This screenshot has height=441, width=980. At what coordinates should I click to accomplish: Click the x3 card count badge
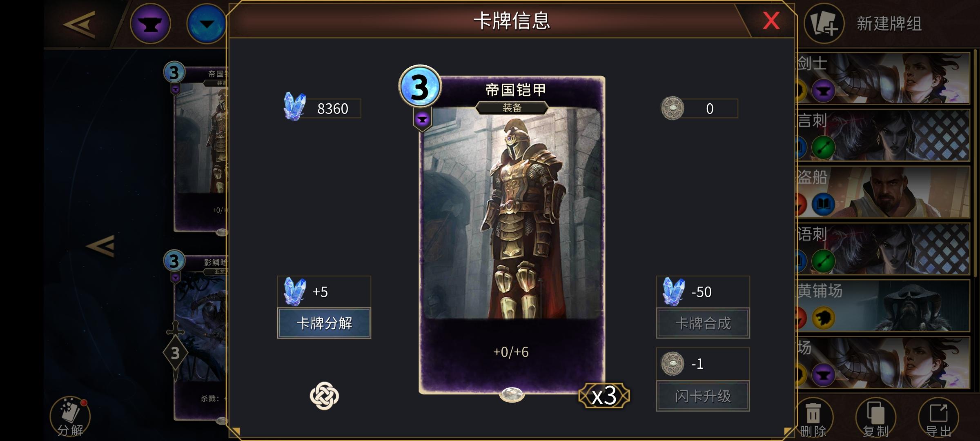(x=604, y=395)
